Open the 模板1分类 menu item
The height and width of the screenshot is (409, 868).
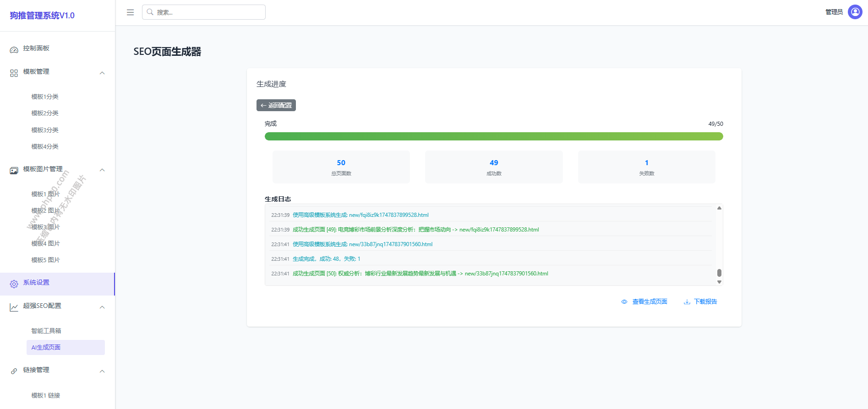pos(45,97)
